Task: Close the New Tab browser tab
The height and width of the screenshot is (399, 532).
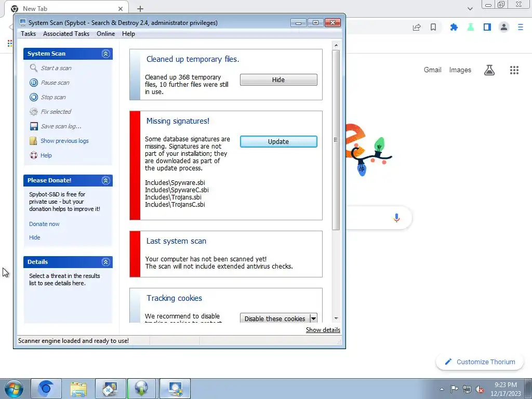Action: coord(121,9)
